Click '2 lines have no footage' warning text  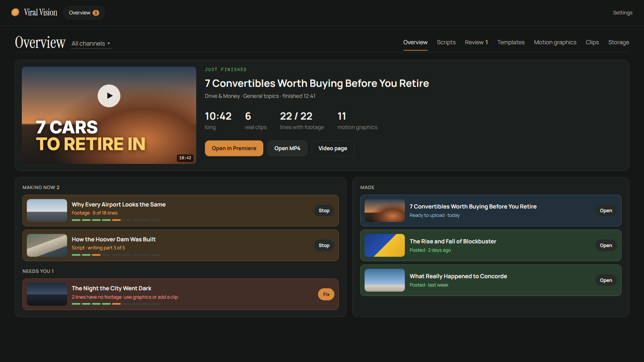tap(125, 297)
